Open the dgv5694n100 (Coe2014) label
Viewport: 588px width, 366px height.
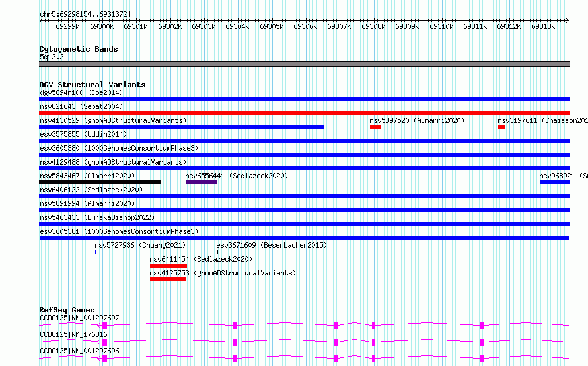click(x=81, y=92)
